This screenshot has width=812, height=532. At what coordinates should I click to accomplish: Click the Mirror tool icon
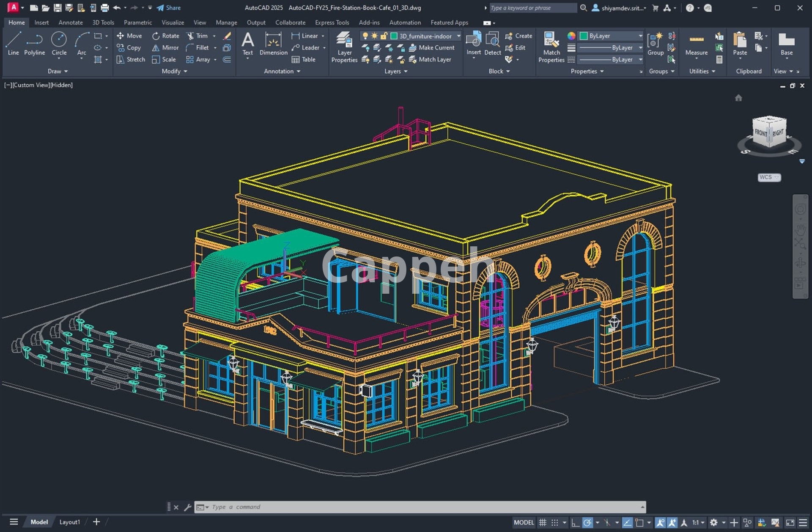tap(156, 48)
